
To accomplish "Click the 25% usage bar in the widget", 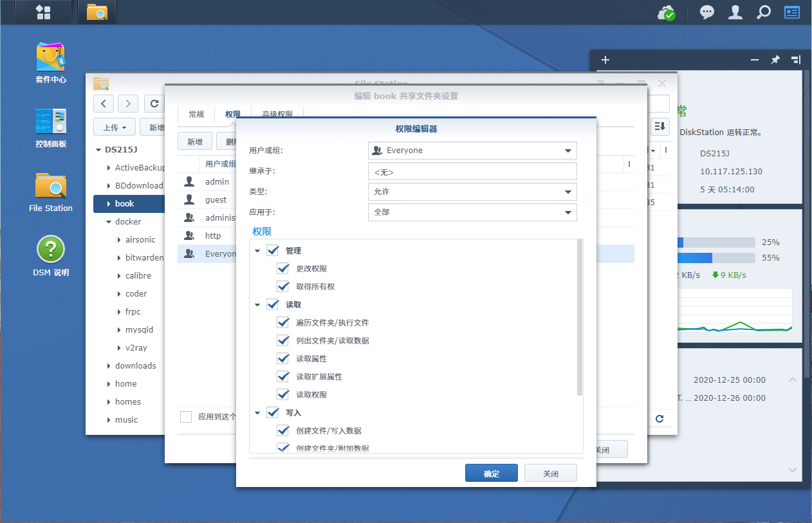I will click(x=715, y=243).
